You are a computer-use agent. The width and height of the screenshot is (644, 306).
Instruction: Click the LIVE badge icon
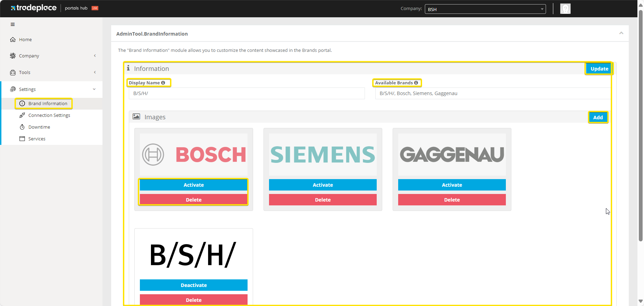click(95, 8)
